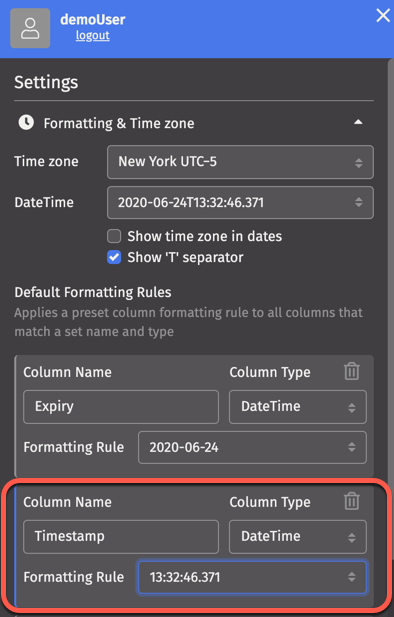Open Column Type dropdown for Expiry rule
The height and width of the screenshot is (617, 394).
298,407
